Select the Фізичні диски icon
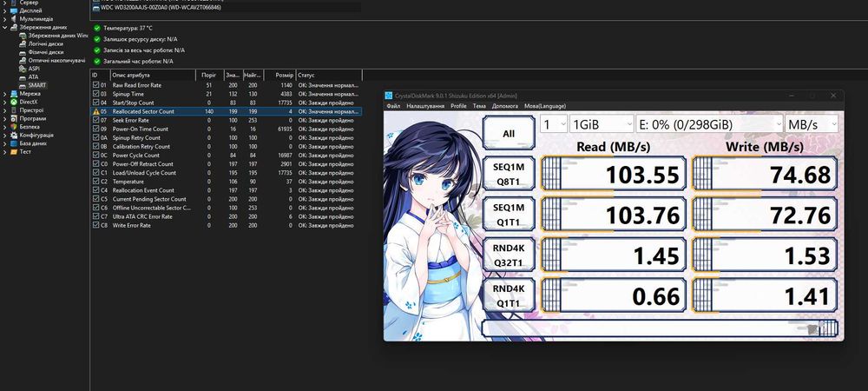This screenshot has height=391, width=868. point(23,52)
